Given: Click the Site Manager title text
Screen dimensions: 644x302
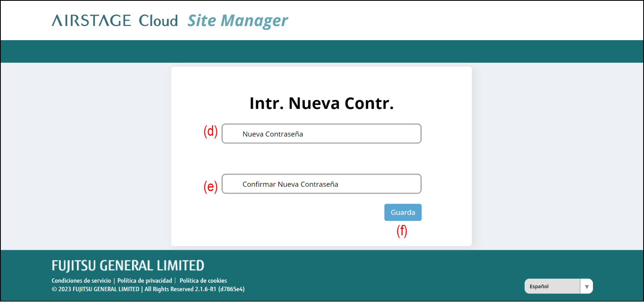Looking at the screenshot, I should (238, 21).
